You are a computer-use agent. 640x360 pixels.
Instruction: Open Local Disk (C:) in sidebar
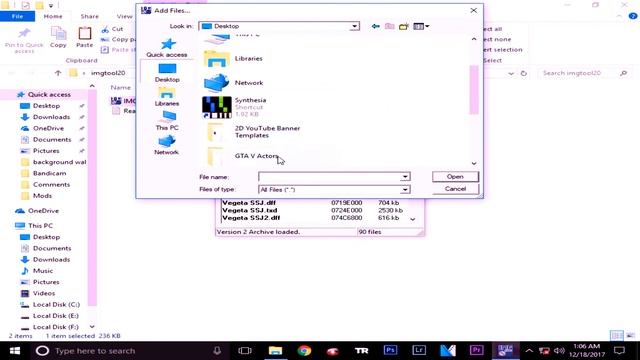tap(56, 304)
